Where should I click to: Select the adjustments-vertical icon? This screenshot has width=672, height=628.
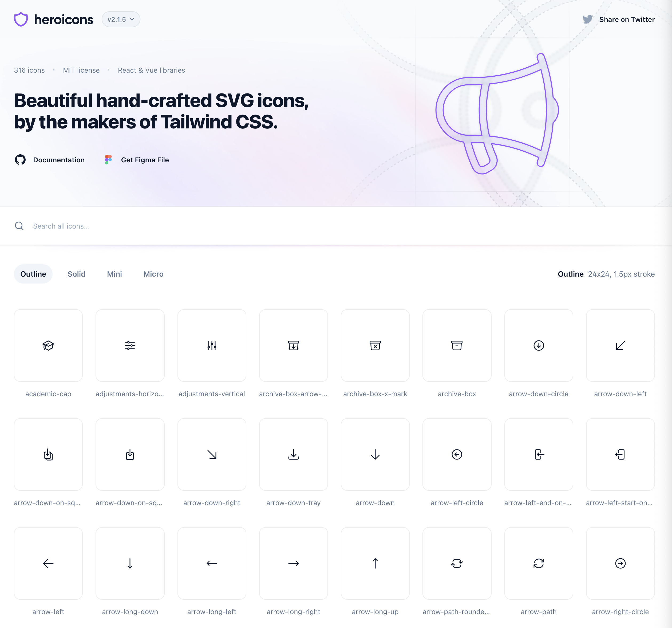click(212, 345)
